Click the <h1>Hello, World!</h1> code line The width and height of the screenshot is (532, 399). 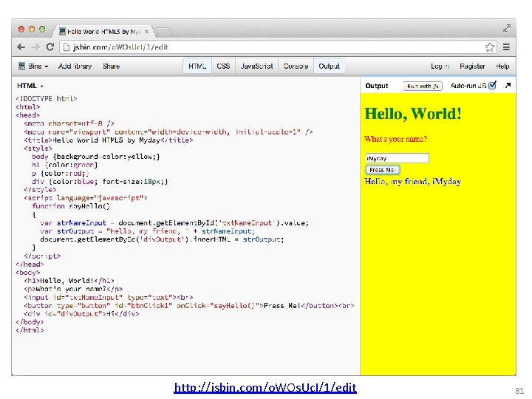click(69, 281)
